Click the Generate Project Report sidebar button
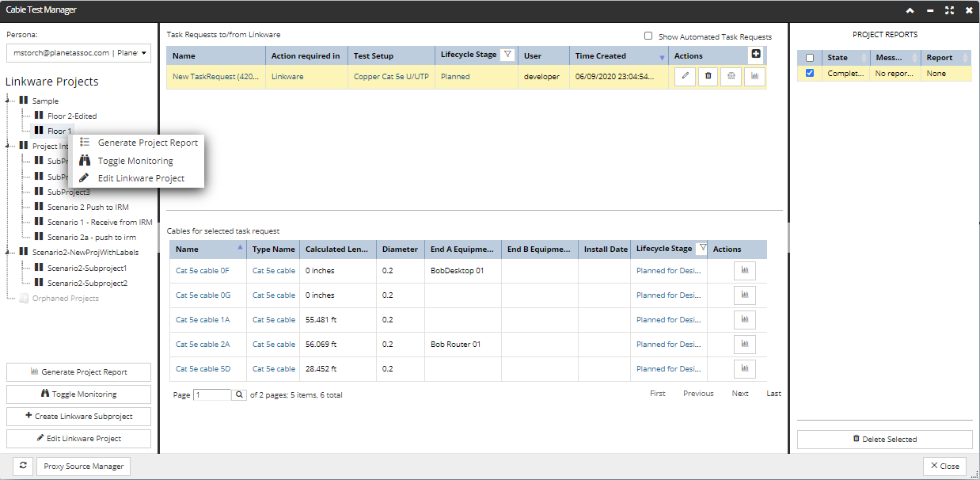The image size is (980, 480). point(78,372)
